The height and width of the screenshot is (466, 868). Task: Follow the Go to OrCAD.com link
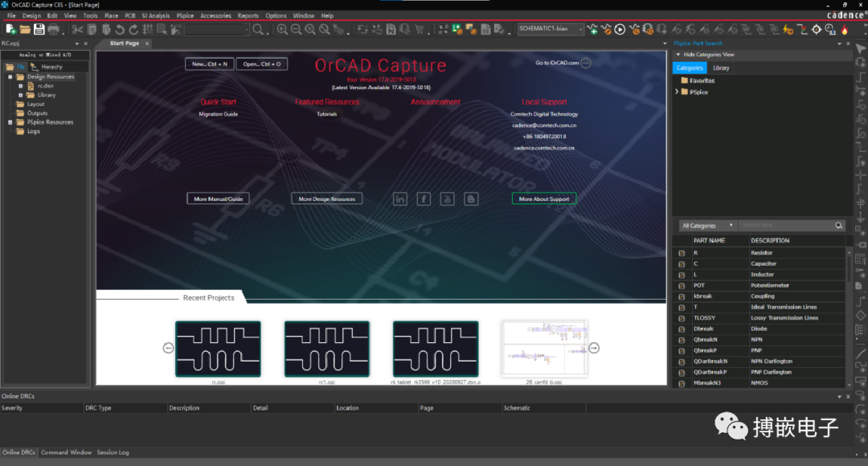coord(563,63)
